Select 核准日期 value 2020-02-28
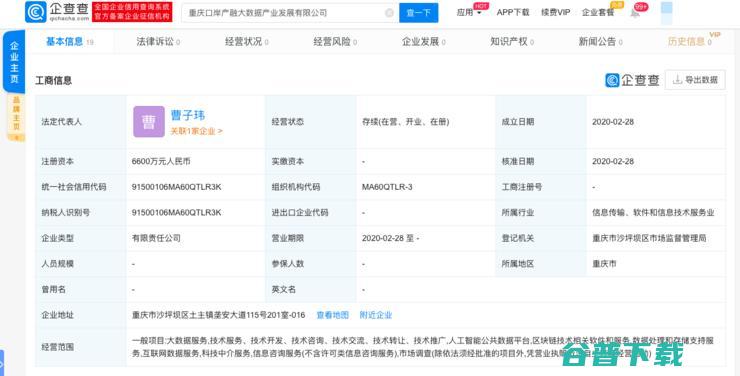740x376 pixels. click(613, 161)
